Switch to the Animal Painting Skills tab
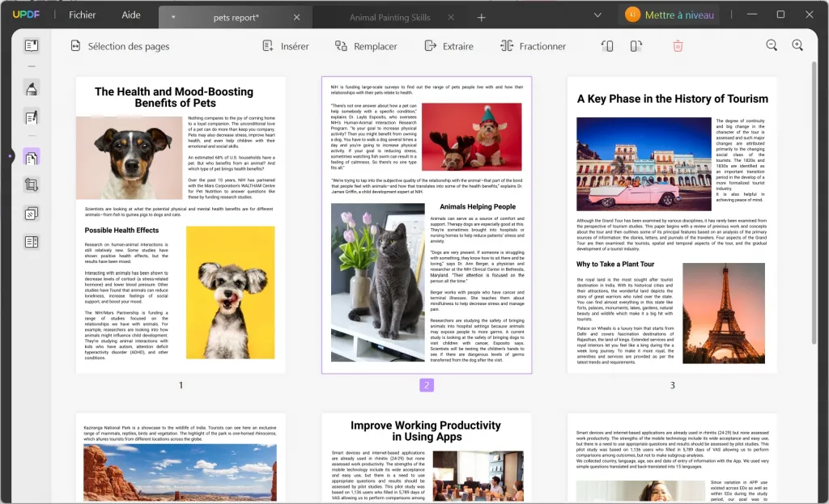The image size is (829, 504). coord(390,17)
